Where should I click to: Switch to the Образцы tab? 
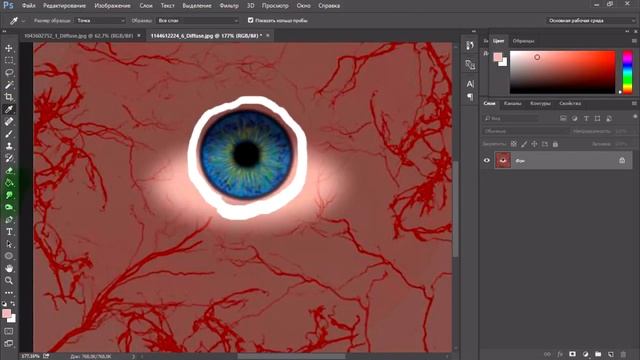click(x=524, y=41)
